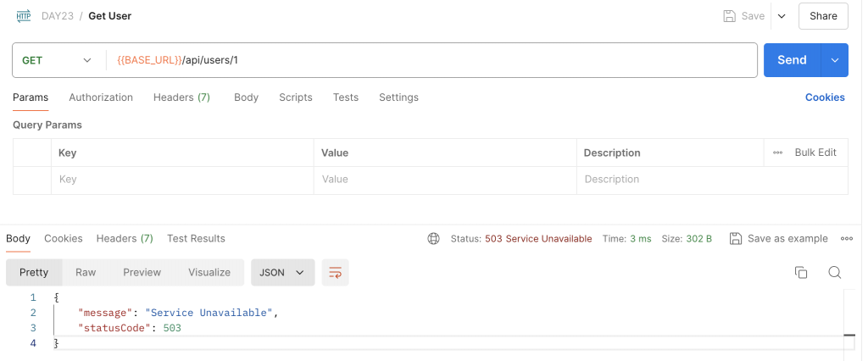This screenshot has height=361, width=868.
Task: Select the Raw response view
Action: pos(86,272)
